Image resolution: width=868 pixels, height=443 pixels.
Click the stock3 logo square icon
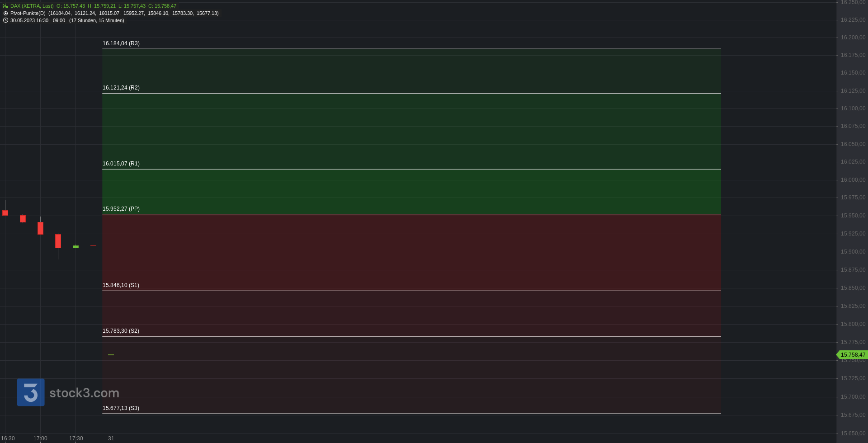31,392
